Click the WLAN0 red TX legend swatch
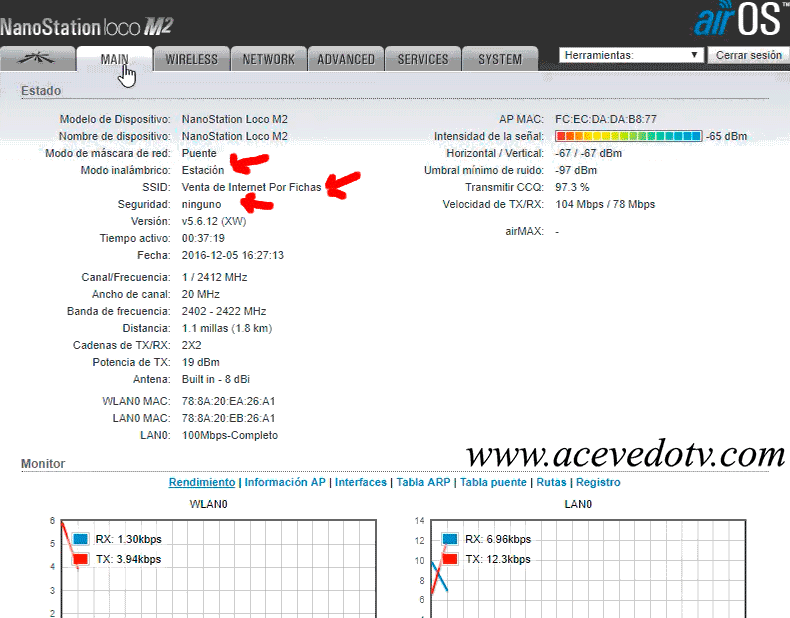Image resolution: width=790 pixels, height=618 pixels. click(81, 559)
